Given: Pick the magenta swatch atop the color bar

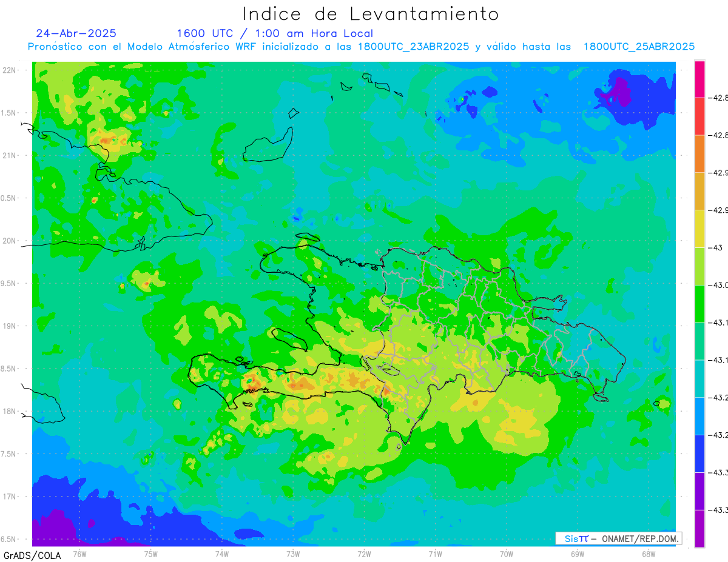Looking at the screenshot, I should click(699, 79).
